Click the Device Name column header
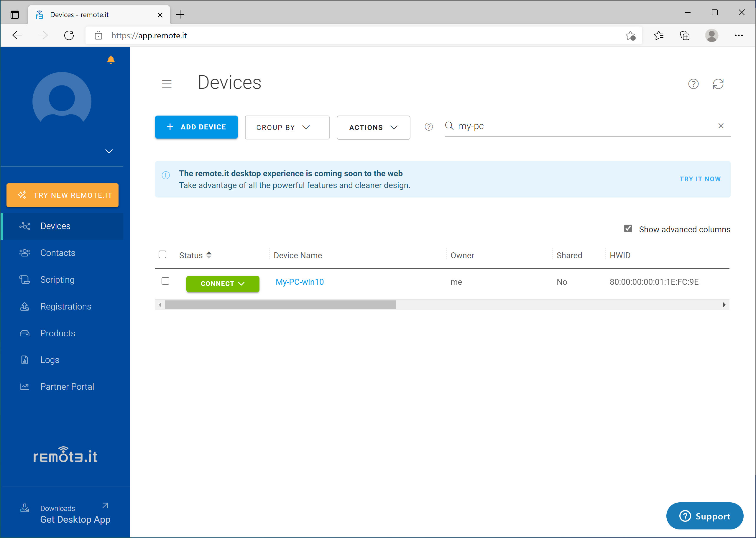This screenshot has height=538, width=756. [298, 255]
